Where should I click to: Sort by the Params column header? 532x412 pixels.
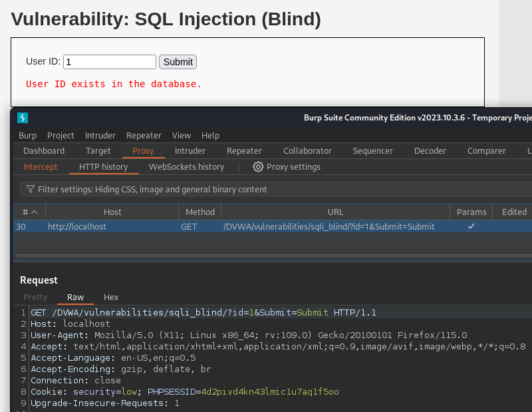click(x=471, y=212)
